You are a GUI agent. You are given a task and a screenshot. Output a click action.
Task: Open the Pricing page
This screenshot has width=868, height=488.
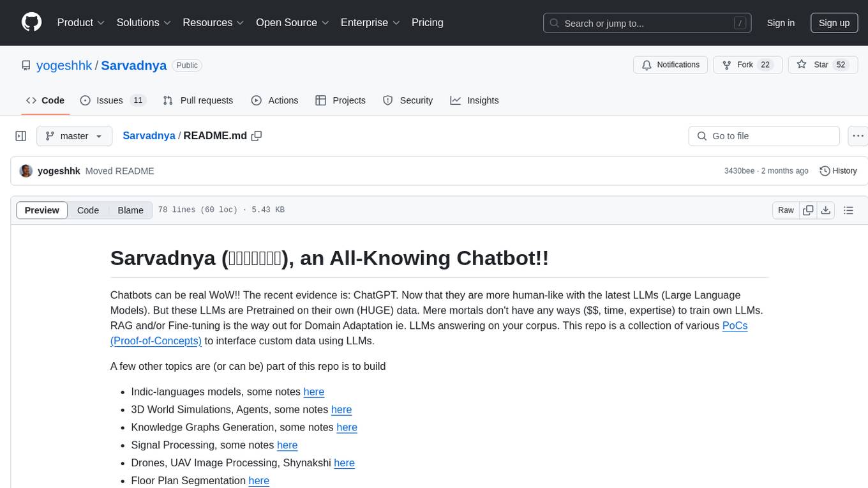coord(428,22)
